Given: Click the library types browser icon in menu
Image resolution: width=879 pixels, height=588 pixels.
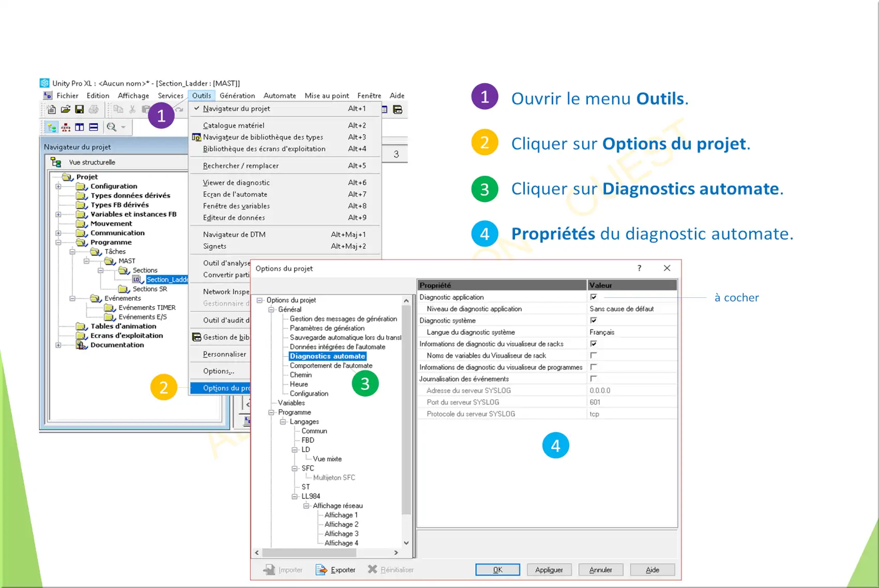Looking at the screenshot, I should click(x=196, y=138).
